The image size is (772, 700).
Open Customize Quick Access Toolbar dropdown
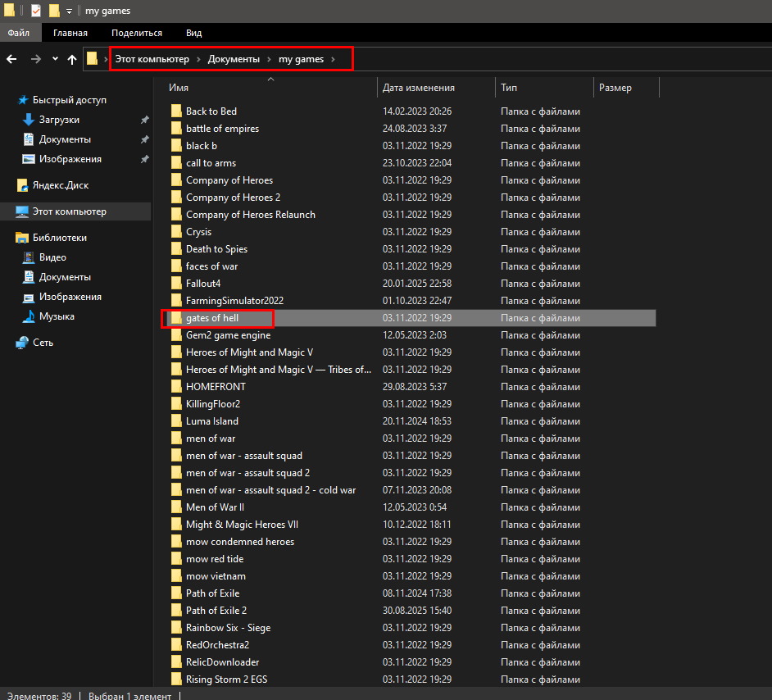69,11
